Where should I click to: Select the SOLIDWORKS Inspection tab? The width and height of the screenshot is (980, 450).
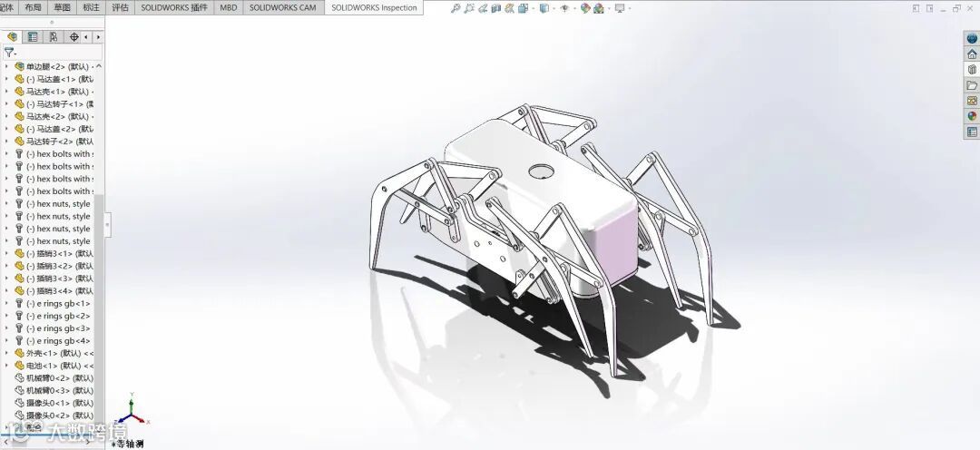point(374,7)
